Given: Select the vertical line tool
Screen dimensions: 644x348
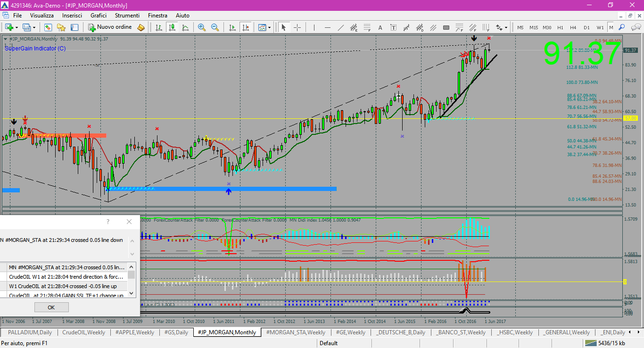Looking at the screenshot, I should [314, 27].
